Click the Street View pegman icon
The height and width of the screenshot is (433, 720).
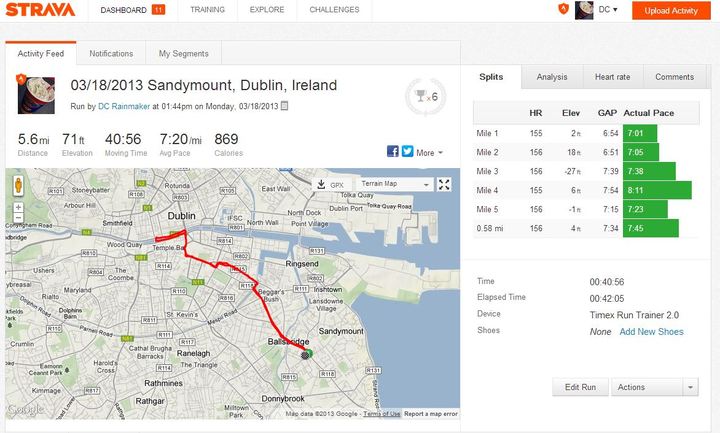pyautogui.click(x=18, y=185)
